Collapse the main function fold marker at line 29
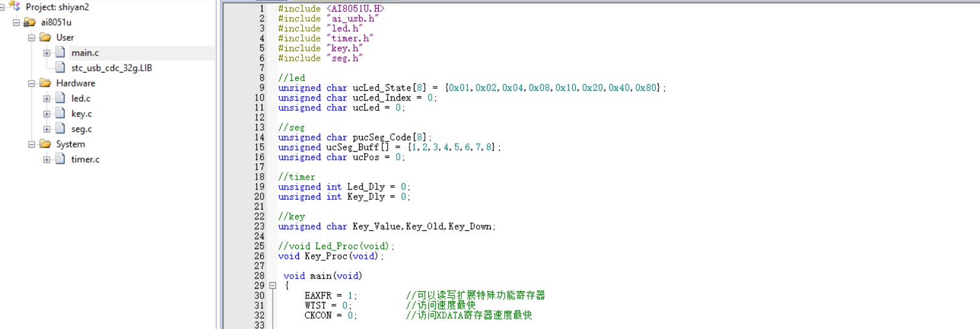The image size is (980, 329). tap(273, 286)
